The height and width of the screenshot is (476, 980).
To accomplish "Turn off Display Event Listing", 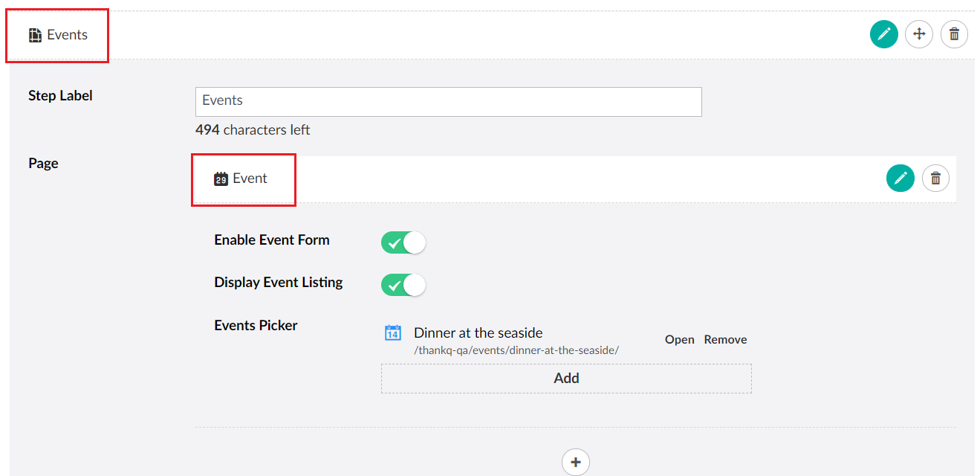I will pyautogui.click(x=403, y=285).
